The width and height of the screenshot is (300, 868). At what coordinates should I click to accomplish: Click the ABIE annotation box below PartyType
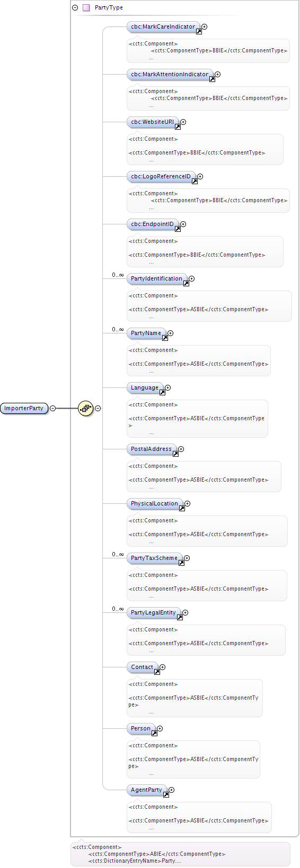180,854
